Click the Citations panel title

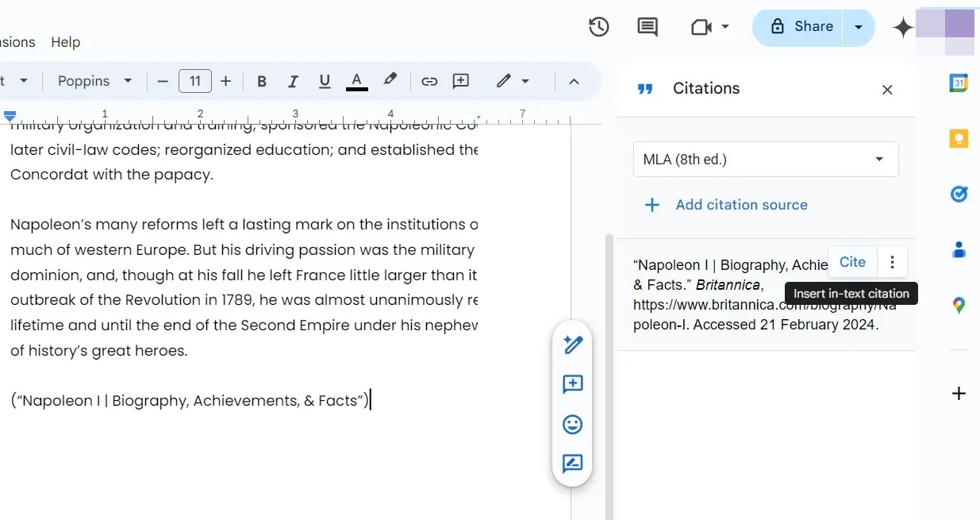706,89
